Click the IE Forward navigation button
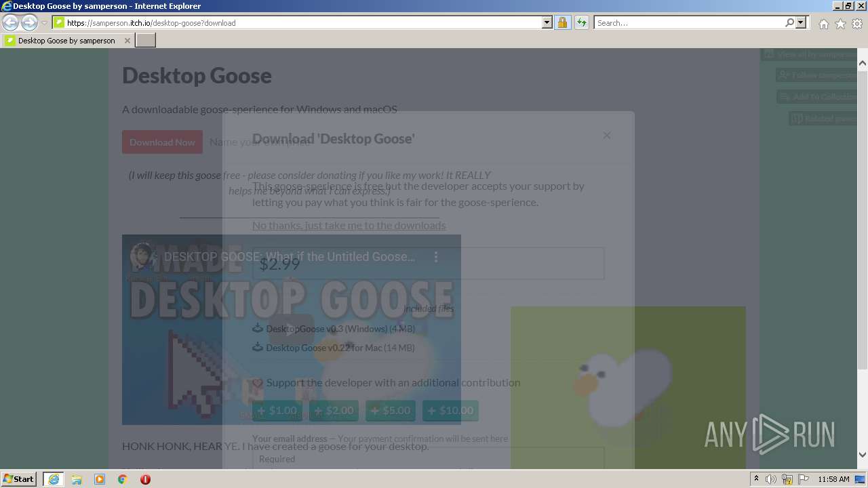Image resolution: width=868 pixels, height=488 pixels. (x=29, y=22)
